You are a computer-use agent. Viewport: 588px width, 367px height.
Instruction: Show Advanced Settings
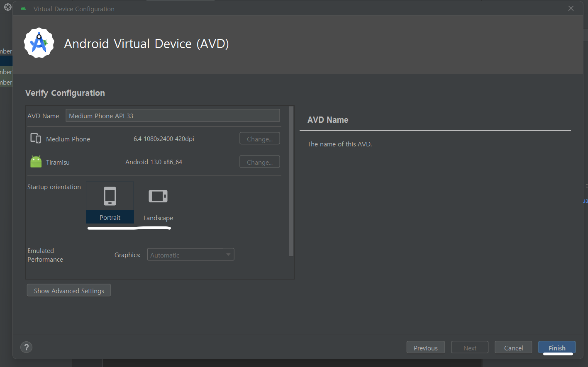click(x=69, y=290)
